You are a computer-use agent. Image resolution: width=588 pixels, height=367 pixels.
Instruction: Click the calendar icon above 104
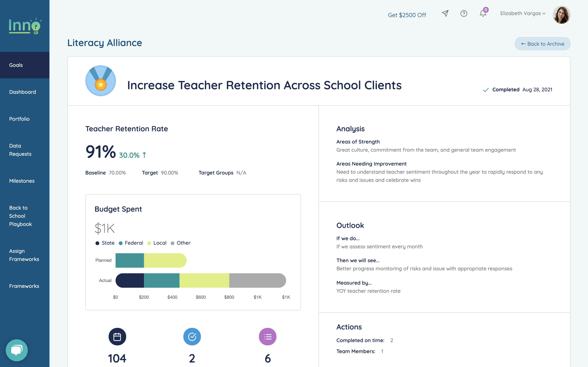tap(117, 337)
